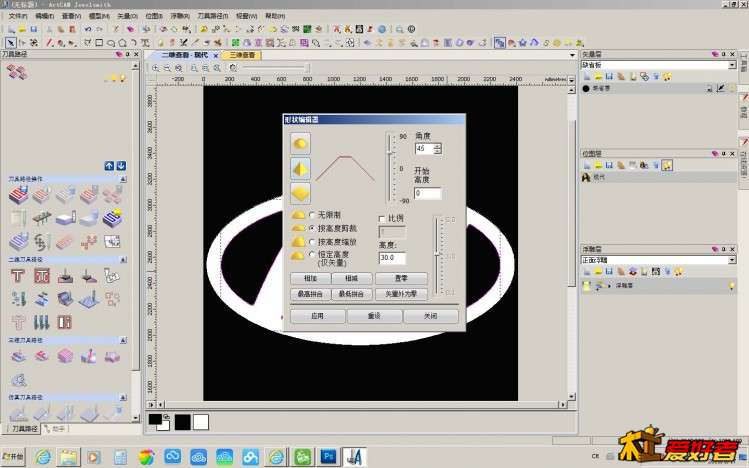The width and height of the screenshot is (749, 468).
Task: Pick the white color swatch below canvas
Action: [x=201, y=422]
